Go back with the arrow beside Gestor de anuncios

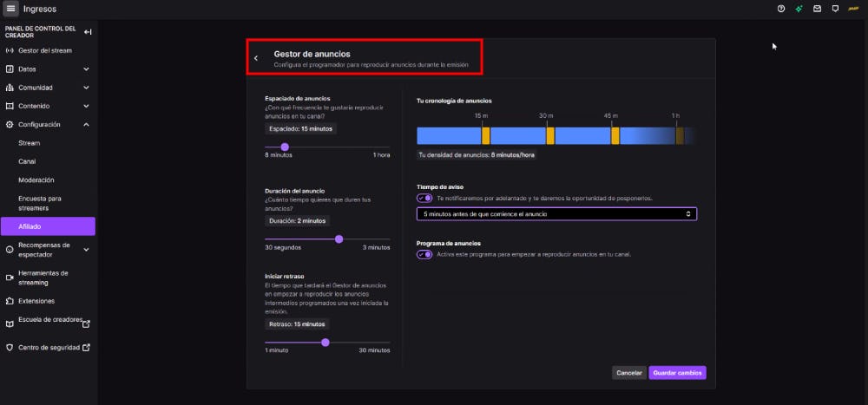point(256,58)
